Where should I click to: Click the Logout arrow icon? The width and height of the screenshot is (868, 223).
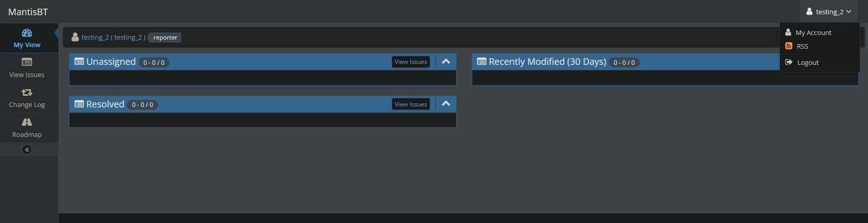pos(789,62)
